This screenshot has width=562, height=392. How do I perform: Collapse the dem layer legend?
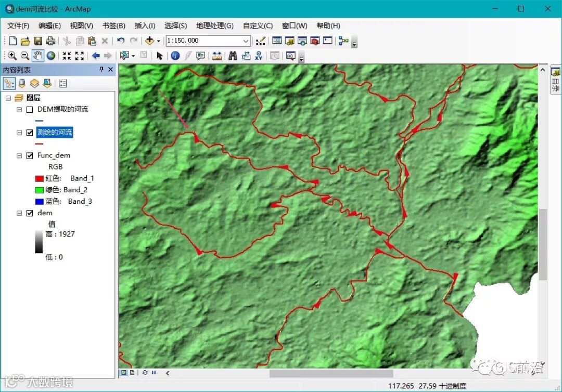click(x=19, y=213)
